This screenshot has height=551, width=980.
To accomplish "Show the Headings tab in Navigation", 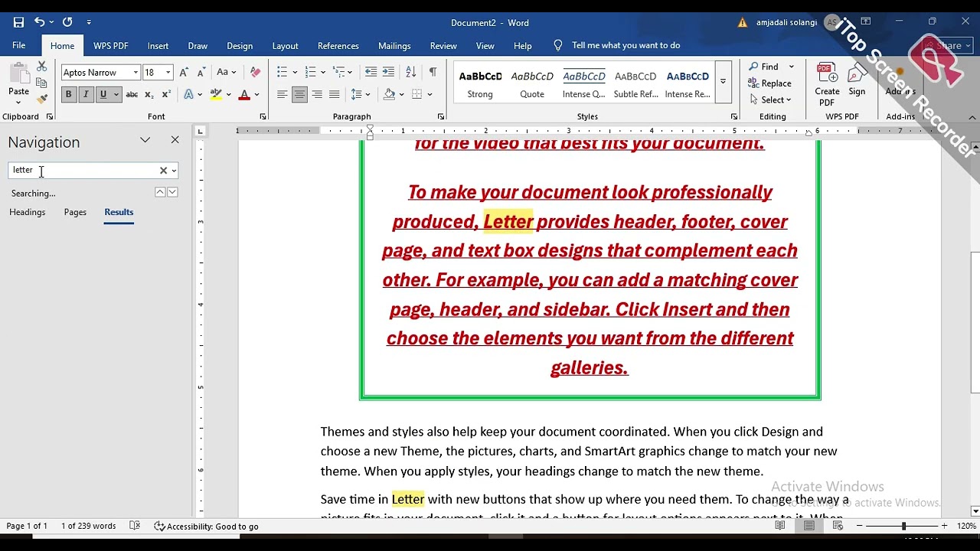I will pyautogui.click(x=28, y=212).
